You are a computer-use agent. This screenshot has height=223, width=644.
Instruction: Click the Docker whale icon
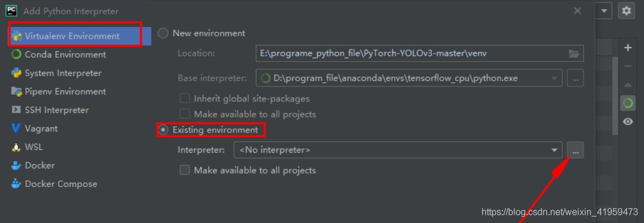tap(17, 165)
